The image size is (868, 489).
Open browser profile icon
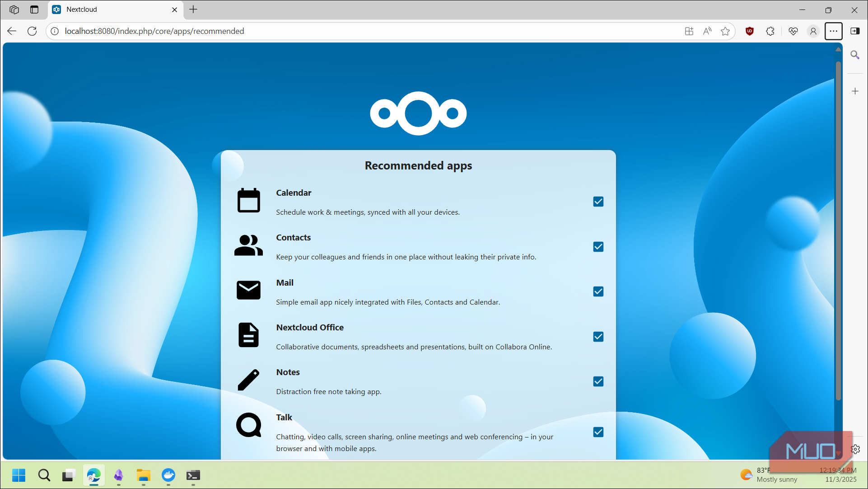[813, 31]
